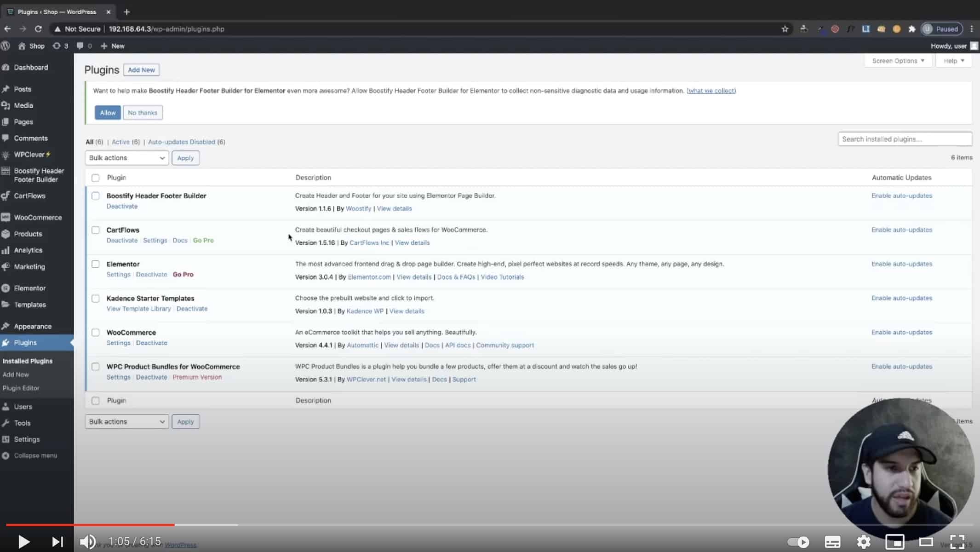Open video settings gear icon
980x552 pixels.
pos(864,542)
